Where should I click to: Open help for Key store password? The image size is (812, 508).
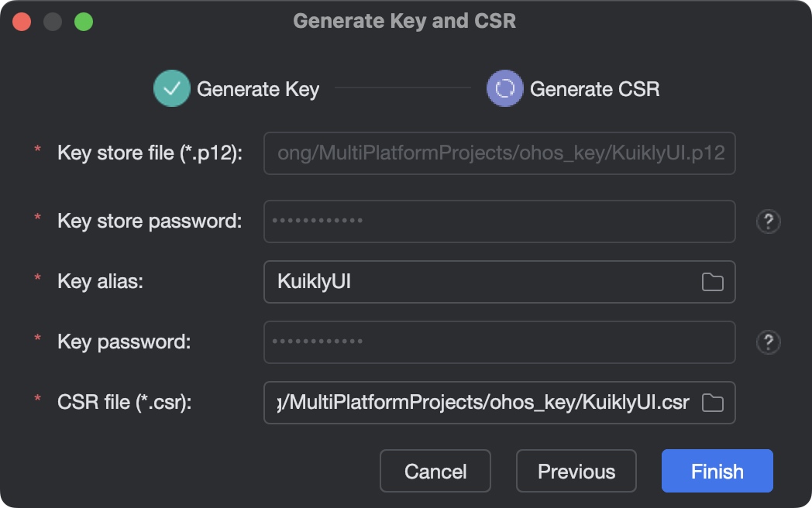[768, 222]
